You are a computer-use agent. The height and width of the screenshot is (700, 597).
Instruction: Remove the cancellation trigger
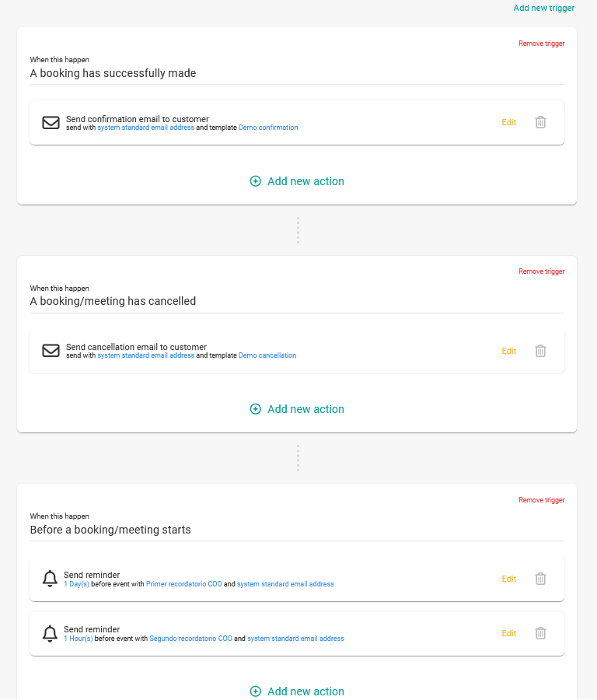pyautogui.click(x=541, y=271)
